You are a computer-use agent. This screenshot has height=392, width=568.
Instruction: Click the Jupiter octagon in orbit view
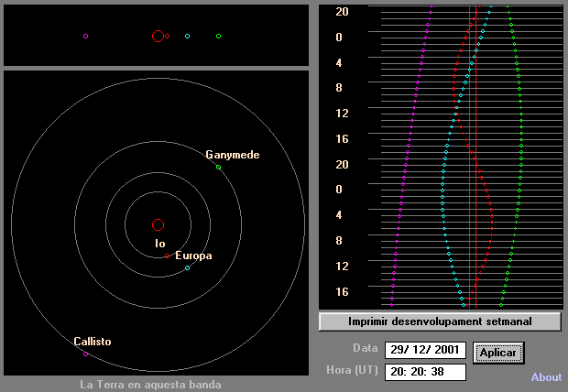[158, 224]
